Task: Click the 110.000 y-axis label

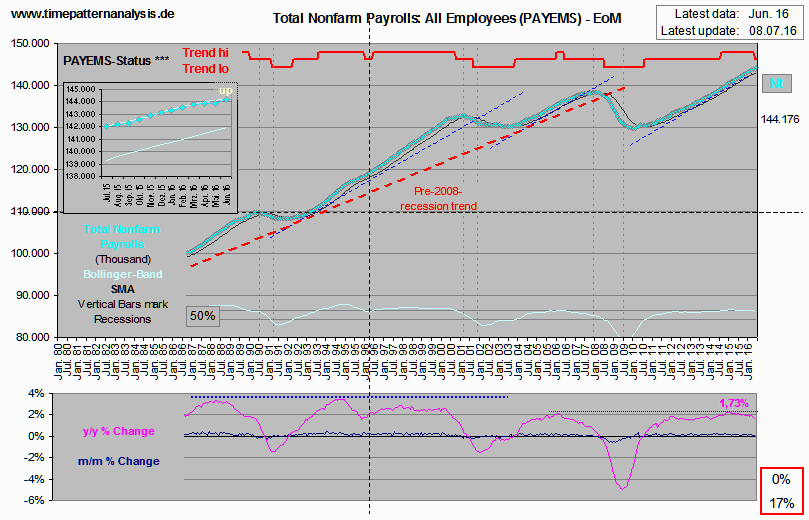Action: tap(30, 212)
